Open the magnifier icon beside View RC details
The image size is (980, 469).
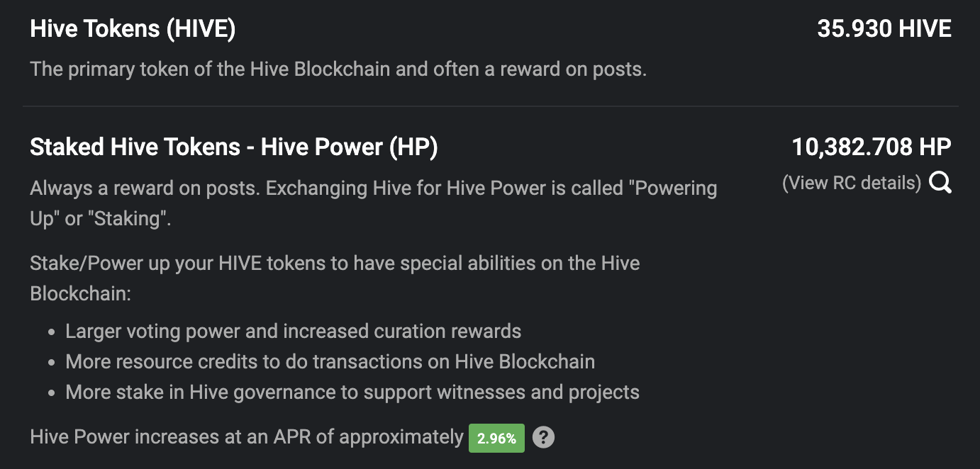(940, 183)
